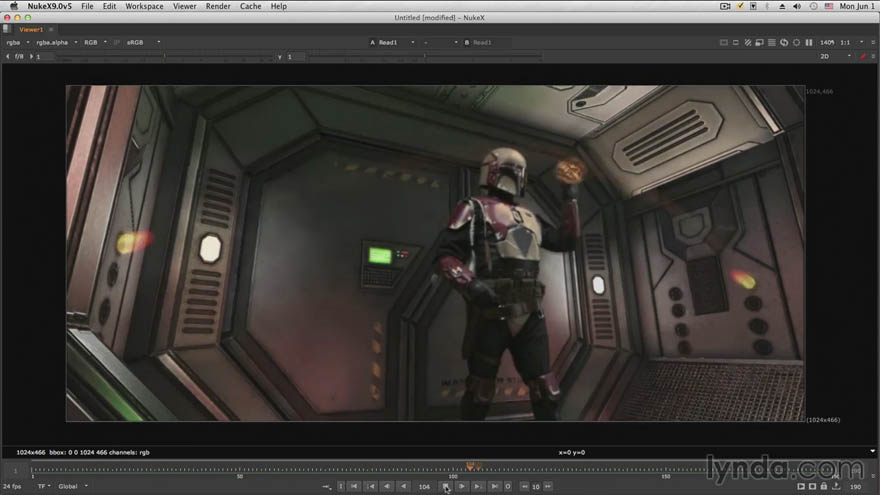Viewport: 880px width, 495px height.
Task: Set the in point I button
Action: click(x=341, y=486)
